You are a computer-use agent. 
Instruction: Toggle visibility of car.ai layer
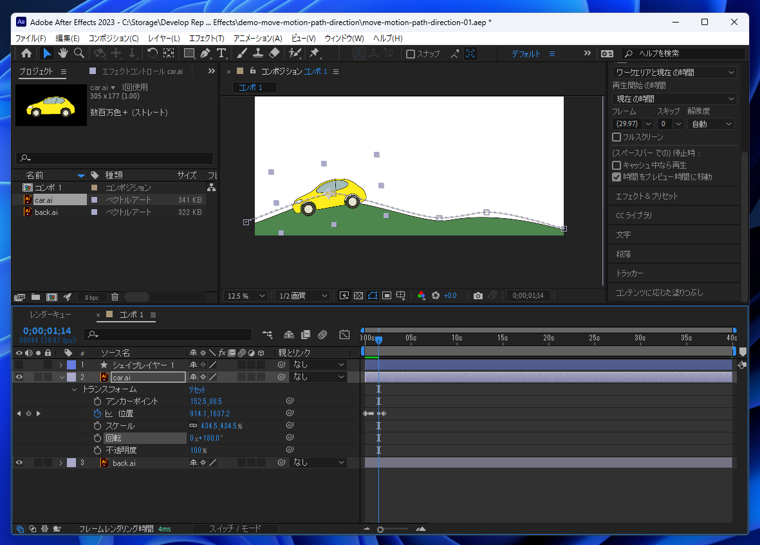point(19,377)
